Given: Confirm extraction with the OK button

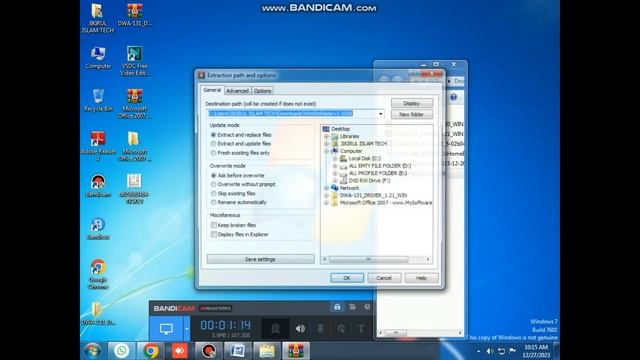Looking at the screenshot, I should click(347, 278).
